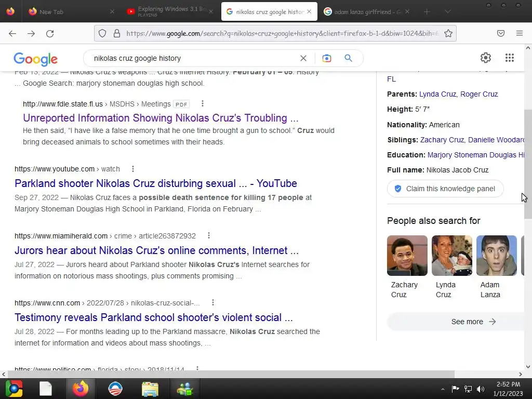Open Firefox from the taskbar
The height and width of the screenshot is (399, 532).
pos(81,389)
